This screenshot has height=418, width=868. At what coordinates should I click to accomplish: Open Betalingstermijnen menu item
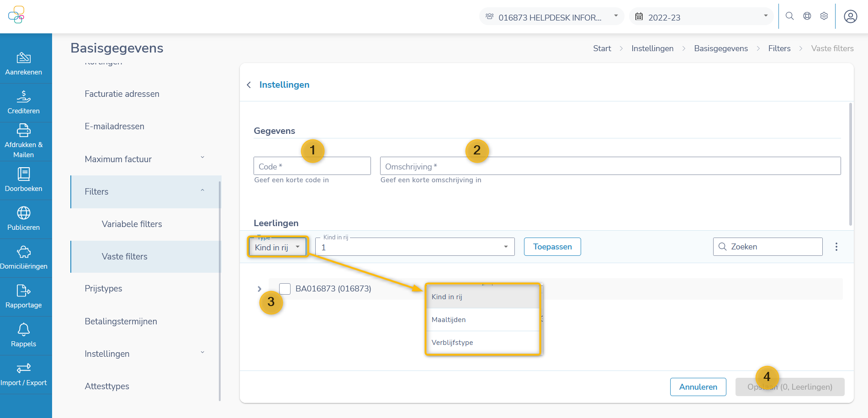pyautogui.click(x=121, y=321)
